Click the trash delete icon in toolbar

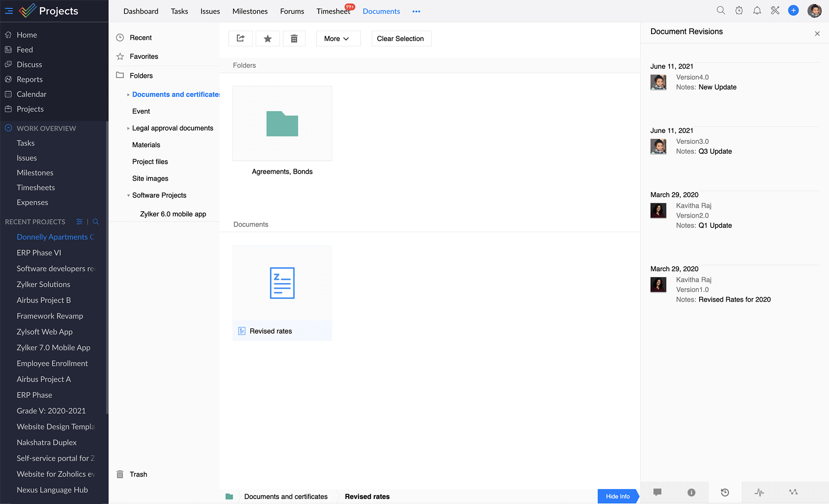294,39
